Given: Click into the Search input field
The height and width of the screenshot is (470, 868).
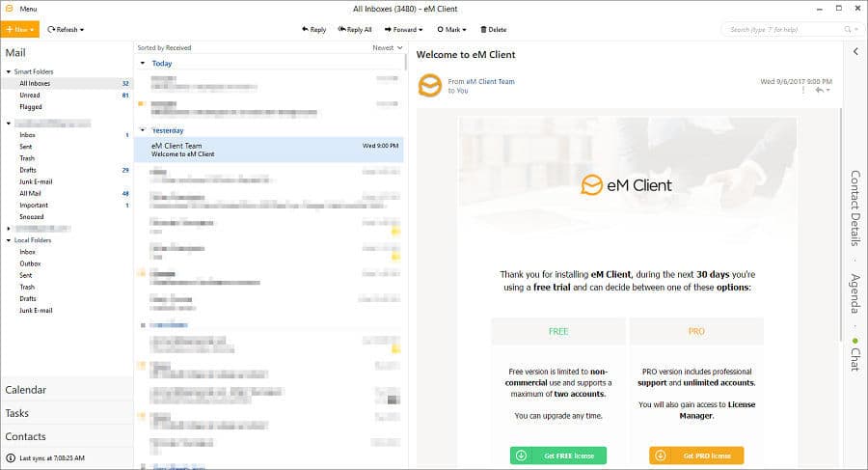Looking at the screenshot, I should click(x=783, y=29).
